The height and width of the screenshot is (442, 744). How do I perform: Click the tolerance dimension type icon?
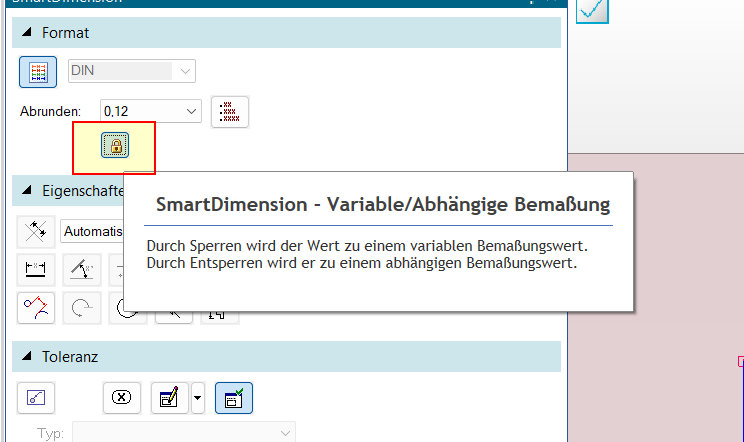pos(36,398)
